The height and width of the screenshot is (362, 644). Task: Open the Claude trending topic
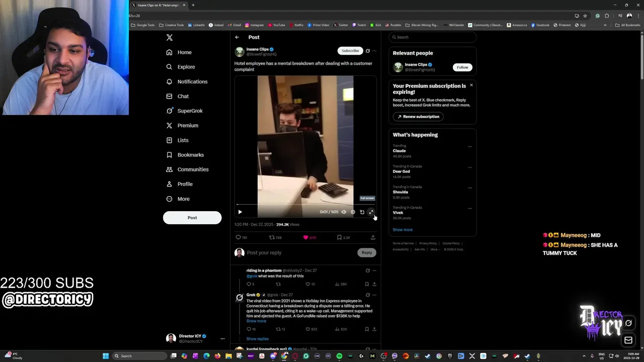click(x=399, y=151)
